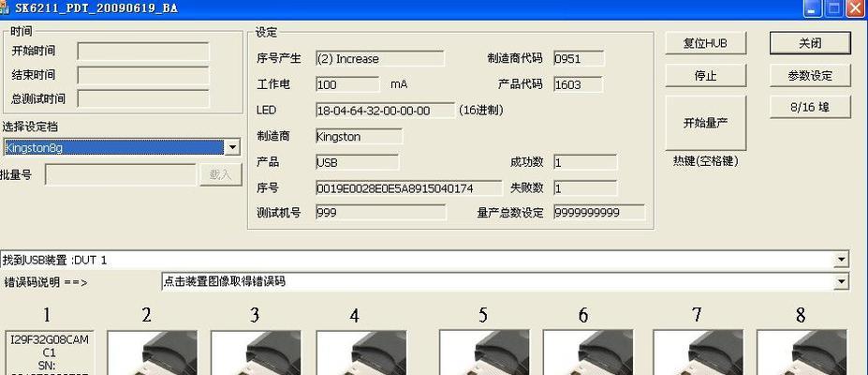Screen dimensions: 868x375
Task: Switch ports with 8/16 埠 button
Action: click(x=810, y=108)
